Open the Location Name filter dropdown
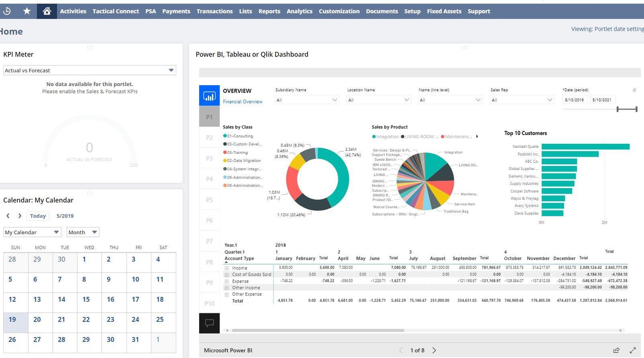The height and width of the screenshot is (358, 644). (379, 100)
